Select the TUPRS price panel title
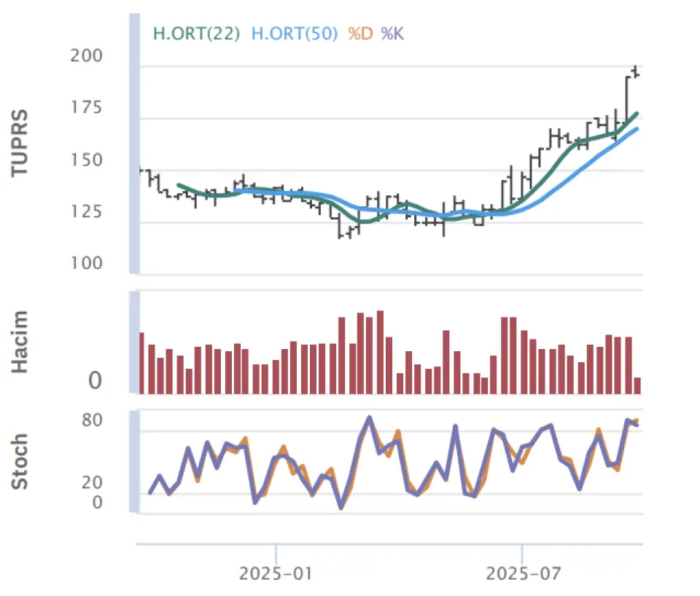The width and height of the screenshot is (700, 596). pyautogui.click(x=20, y=144)
